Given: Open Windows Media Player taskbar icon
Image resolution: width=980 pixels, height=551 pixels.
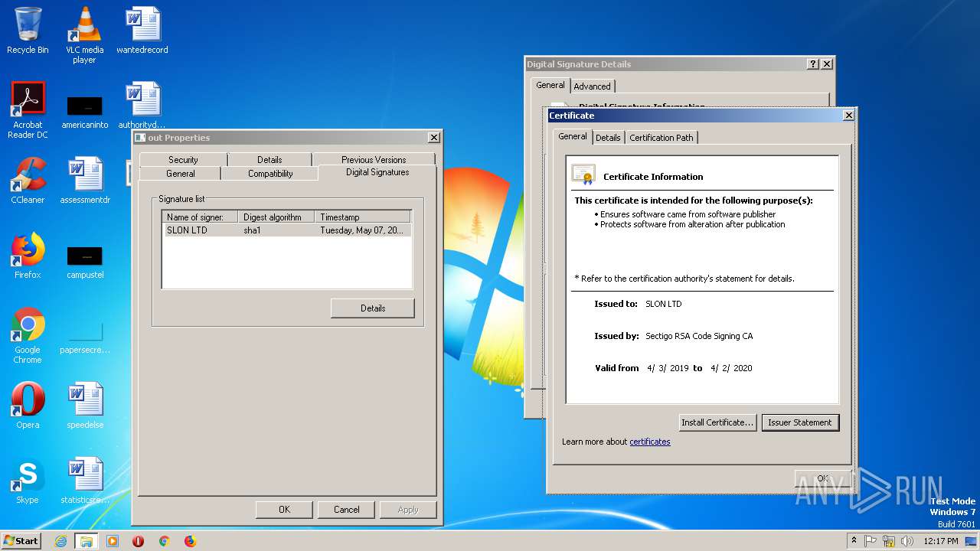Looking at the screenshot, I should [x=113, y=541].
